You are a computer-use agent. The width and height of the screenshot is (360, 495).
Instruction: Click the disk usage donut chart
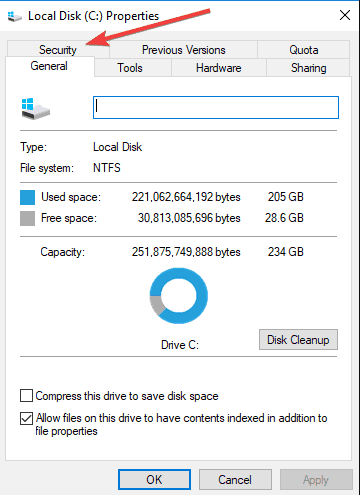[179, 296]
